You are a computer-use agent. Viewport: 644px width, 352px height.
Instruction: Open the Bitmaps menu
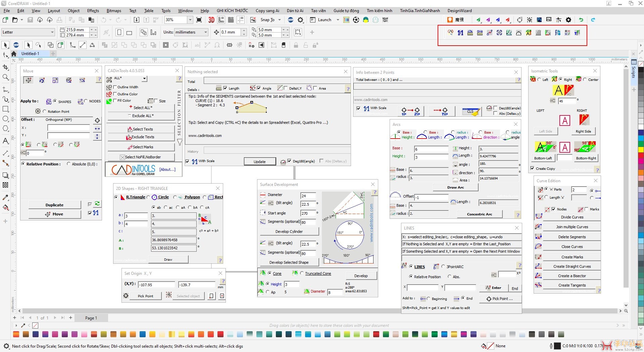click(x=114, y=11)
